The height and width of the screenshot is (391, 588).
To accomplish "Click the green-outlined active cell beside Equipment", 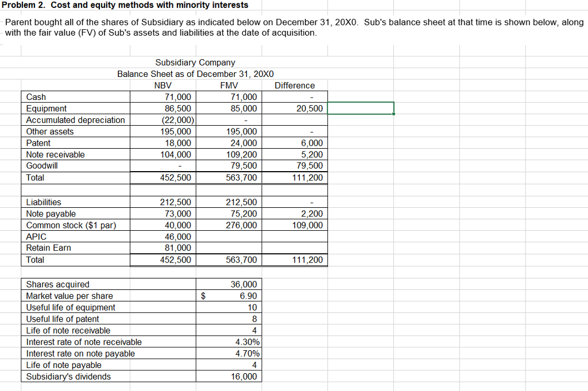I will [361, 107].
